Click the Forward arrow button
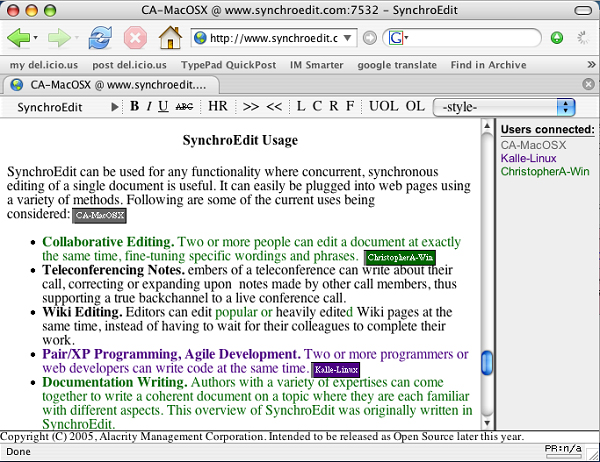Image resolution: width=600 pixels, height=462 pixels. click(x=59, y=38)
